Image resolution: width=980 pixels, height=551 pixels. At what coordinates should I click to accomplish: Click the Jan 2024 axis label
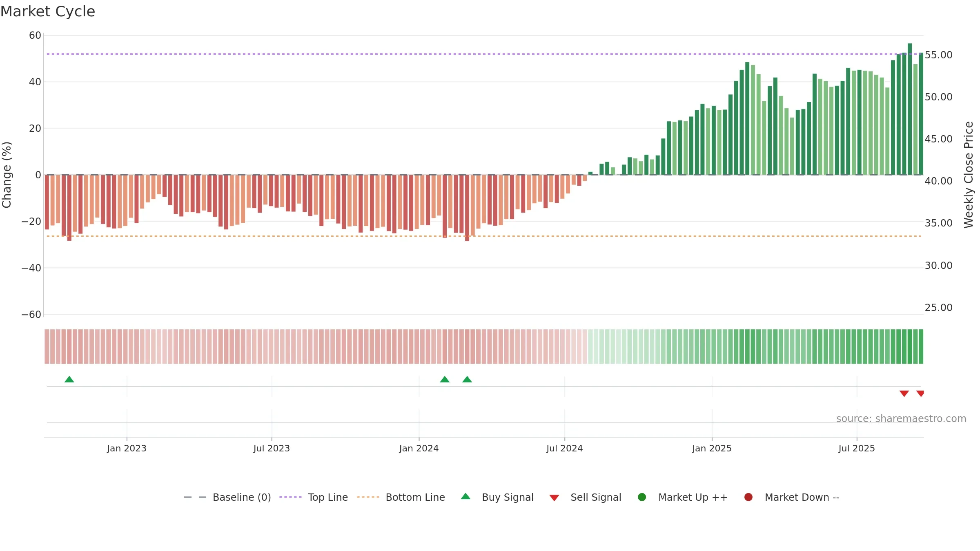419,448
